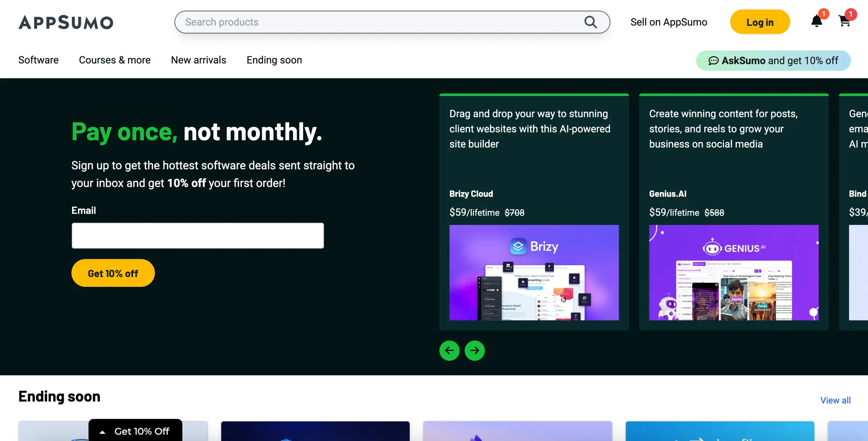Click the AppSumo logo
Viewport: 868px width, 441px height.
[x=66, y=22]
